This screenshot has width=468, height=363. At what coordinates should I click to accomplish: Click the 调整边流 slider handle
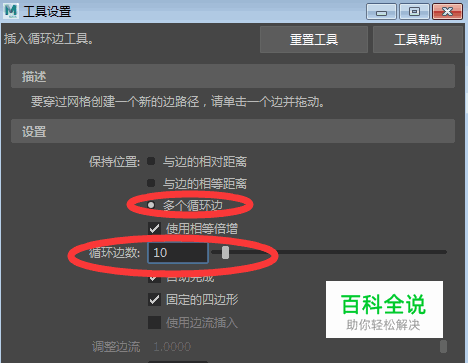point(443,346)
